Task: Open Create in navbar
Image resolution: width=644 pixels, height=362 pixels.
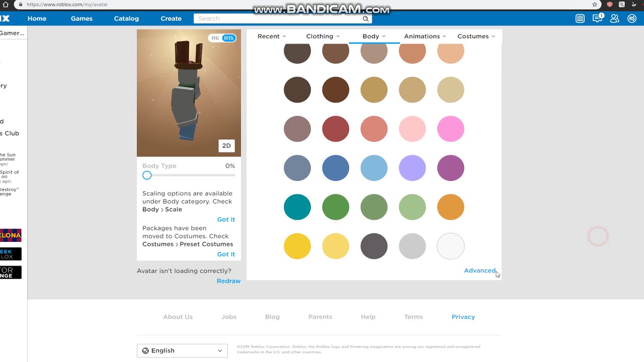Action: point(171,19)
